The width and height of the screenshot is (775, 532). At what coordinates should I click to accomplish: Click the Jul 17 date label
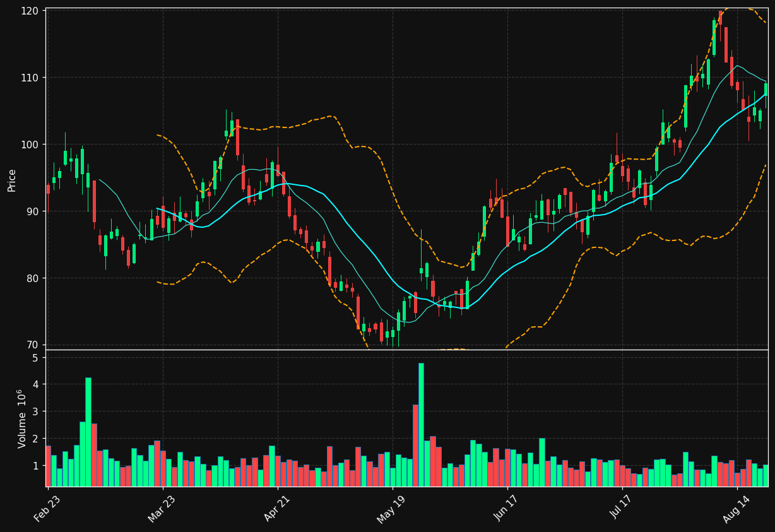pyautogui.click(x=622, y=508)
